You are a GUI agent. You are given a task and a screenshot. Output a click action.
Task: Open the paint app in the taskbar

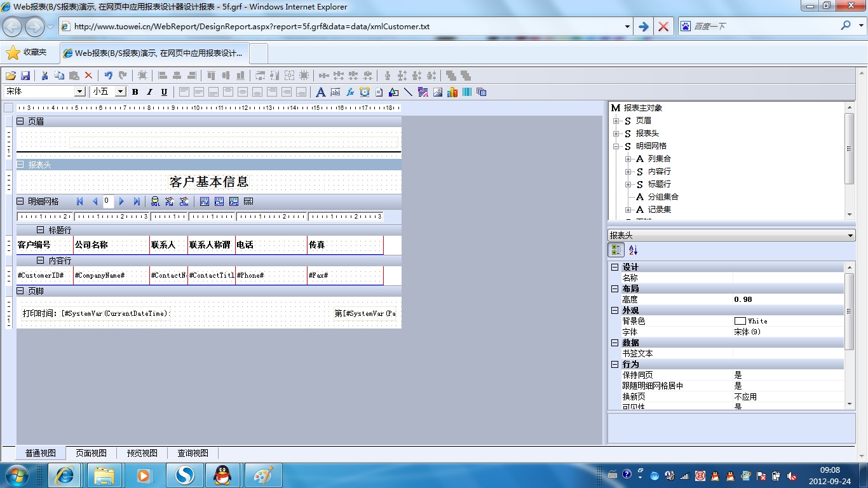(262, 475)
